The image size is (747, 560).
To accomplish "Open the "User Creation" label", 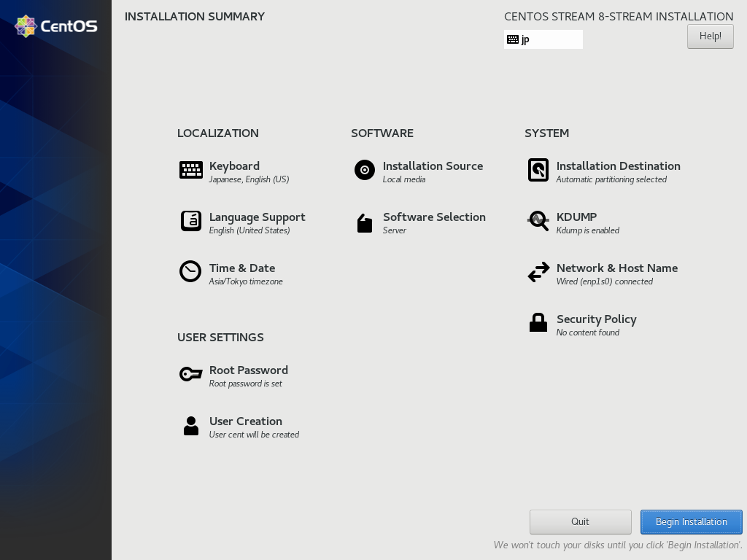I will (246, 421).
